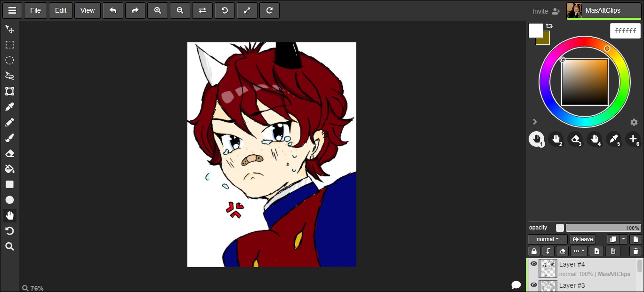
Task: Hide Layer #4 using its eye icon
Action: pyautogui.click(x=533, y=264)
